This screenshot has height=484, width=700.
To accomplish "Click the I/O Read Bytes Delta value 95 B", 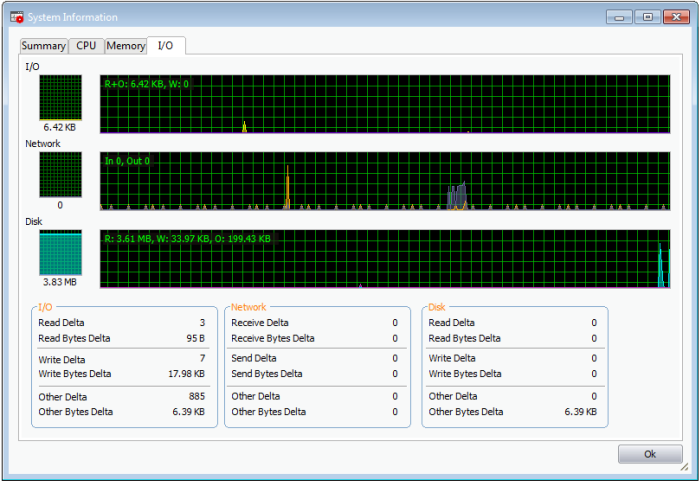I will tap(196, 338).
